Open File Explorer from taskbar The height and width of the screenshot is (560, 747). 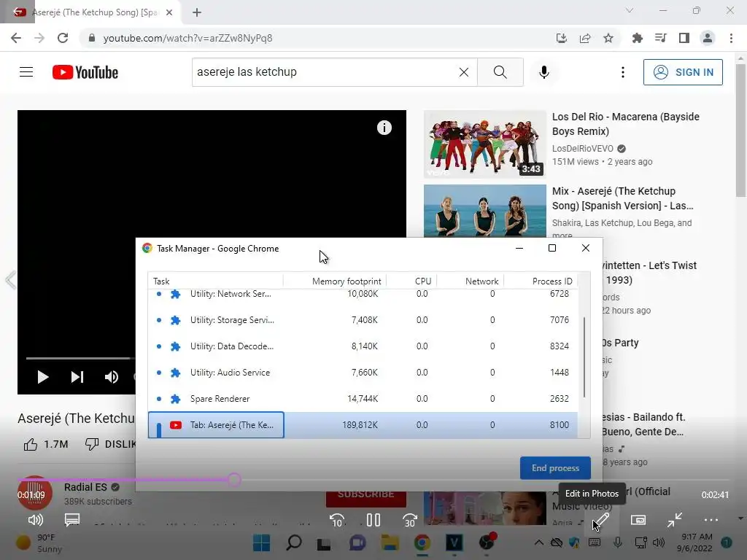(x=390, y=542)
